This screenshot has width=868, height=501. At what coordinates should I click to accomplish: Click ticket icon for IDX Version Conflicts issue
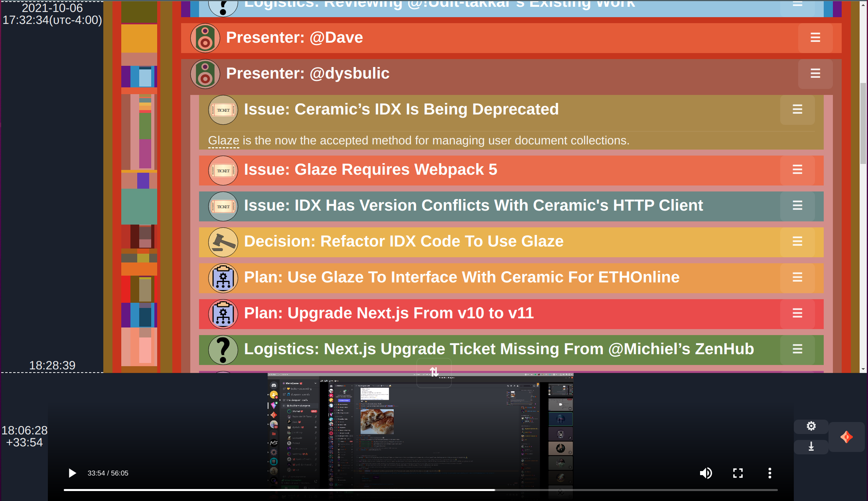point(223,206)
